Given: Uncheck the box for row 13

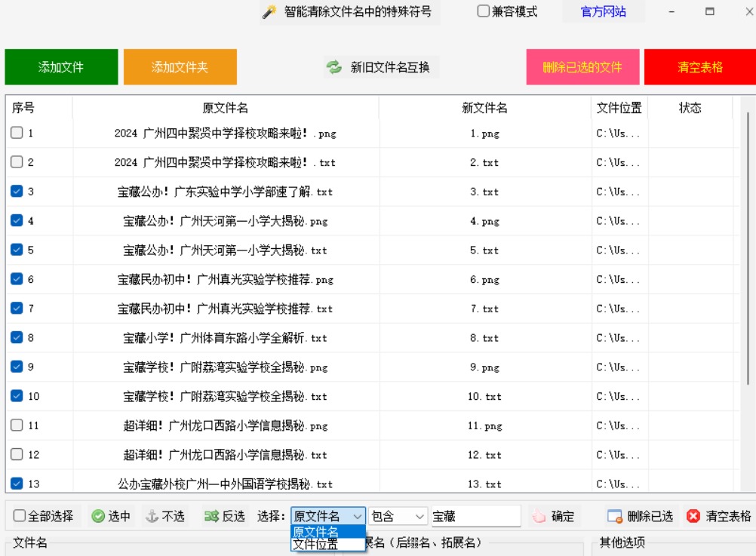Looking at the screenshot, I should tap(17, 484).
